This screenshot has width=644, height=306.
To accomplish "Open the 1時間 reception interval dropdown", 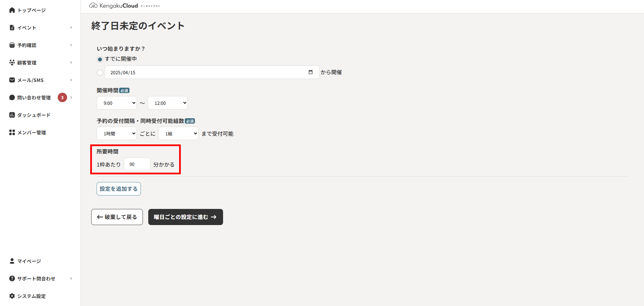I will tap(117, 133).
